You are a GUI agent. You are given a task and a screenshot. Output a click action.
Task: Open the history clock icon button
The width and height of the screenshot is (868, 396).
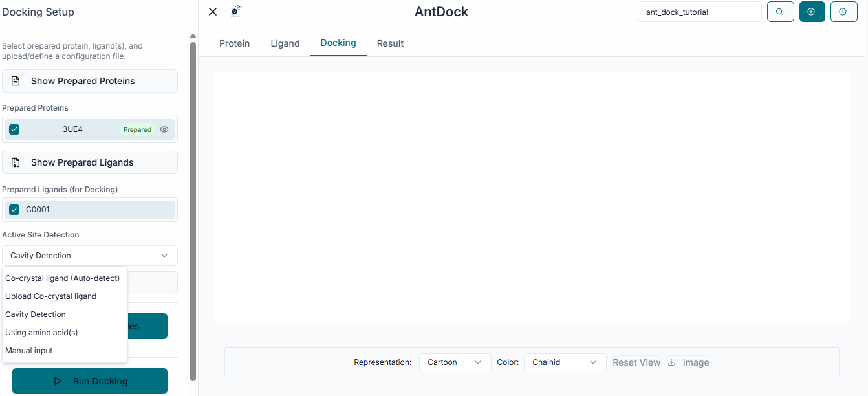click(x=843, y=12)
